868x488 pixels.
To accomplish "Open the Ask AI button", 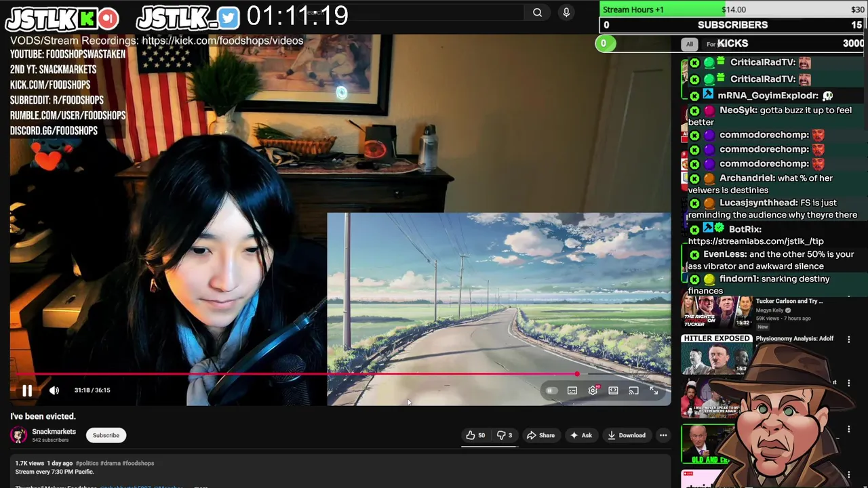I will (x=581, y=435).
